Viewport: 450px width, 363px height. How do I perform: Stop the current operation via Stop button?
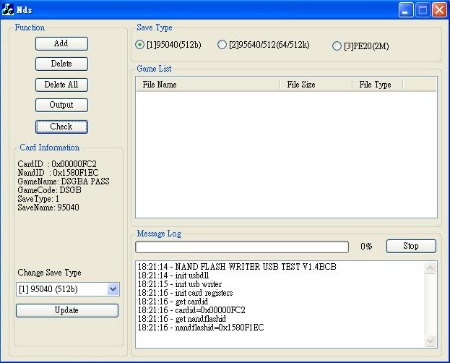411,246
